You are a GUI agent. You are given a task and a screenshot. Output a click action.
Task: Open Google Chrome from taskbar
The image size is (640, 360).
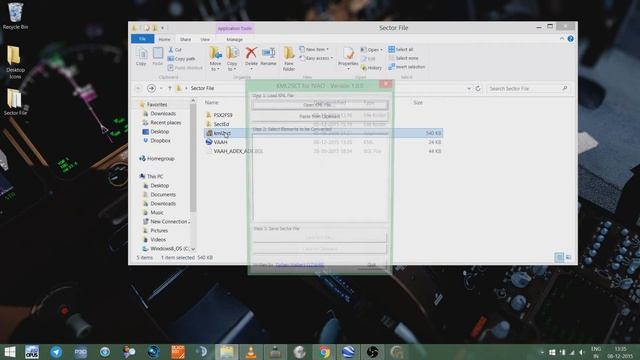(x=324, y=352)
